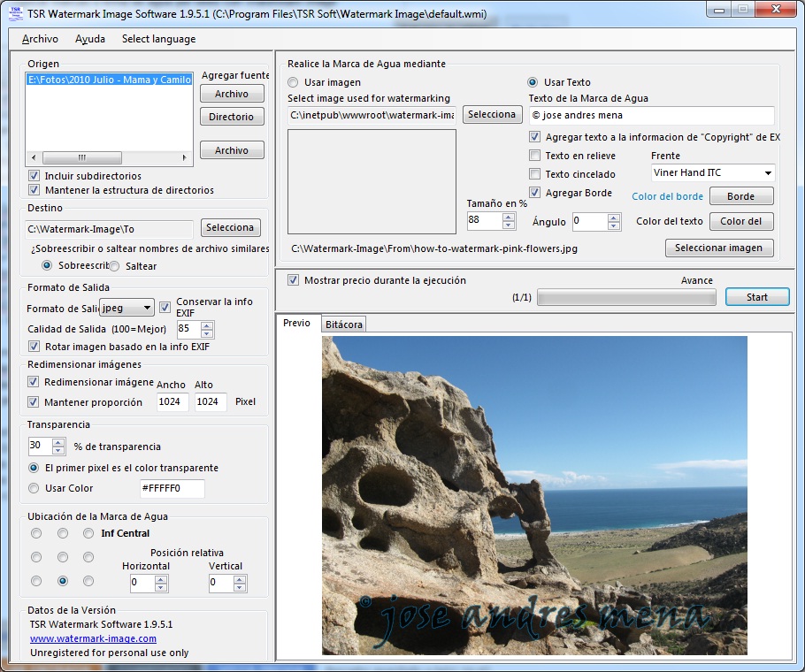Select top-left watermark position radio

36,533
